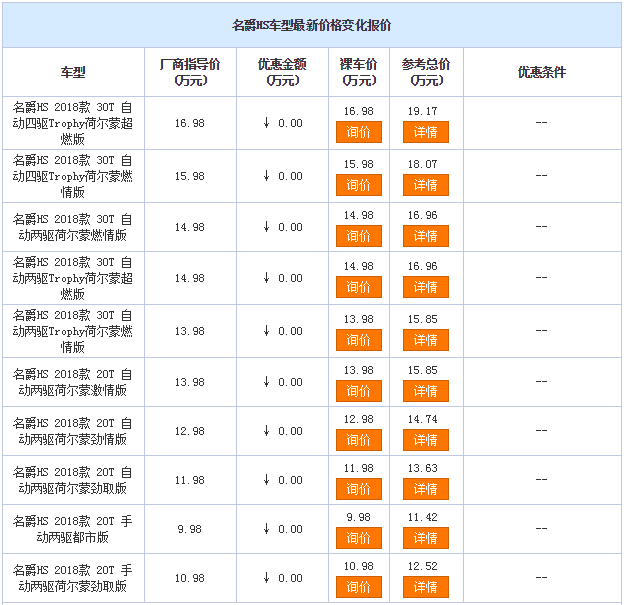This screenshot has height=605, width=624.
Task: Click the 裸车价 column header
Action: click(359, 72)
